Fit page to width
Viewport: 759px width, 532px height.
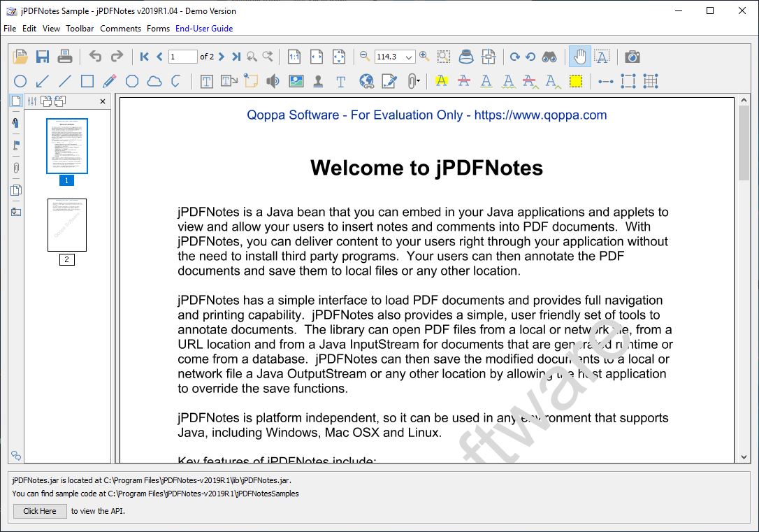coord(317,57)
